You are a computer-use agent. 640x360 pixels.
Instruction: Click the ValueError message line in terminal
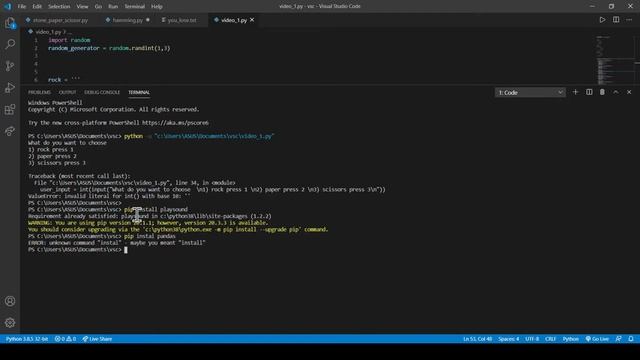pos(109,196)
